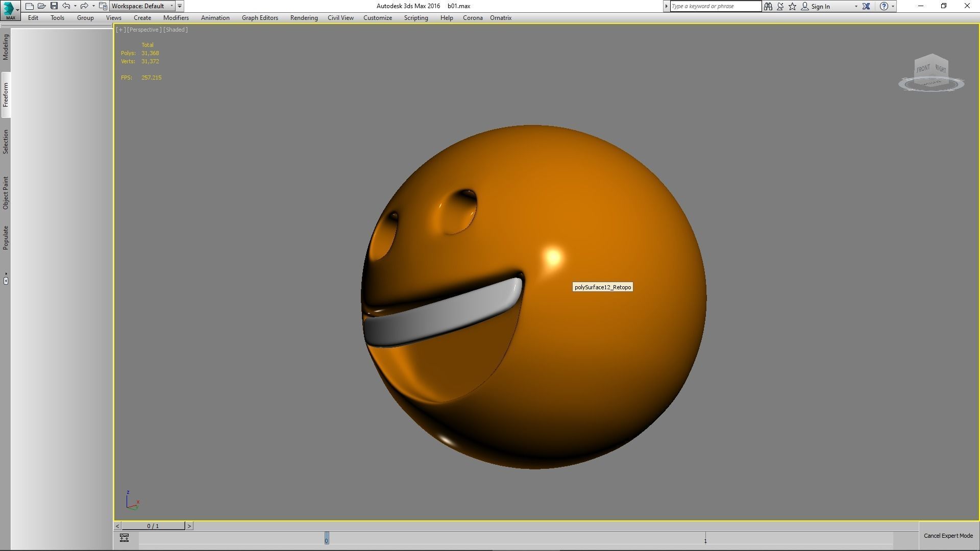Redo action with Redo arrow
This screenshot has width=980, height=551.
(x=84, y=6)
